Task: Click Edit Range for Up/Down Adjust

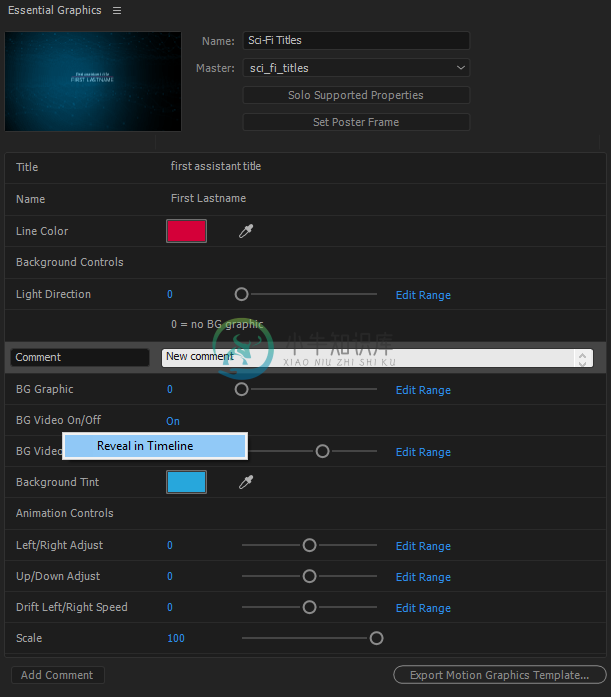Action: pyautogui.click(x=423, y=577)
